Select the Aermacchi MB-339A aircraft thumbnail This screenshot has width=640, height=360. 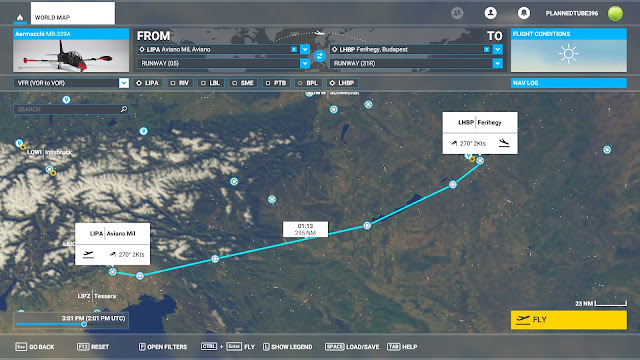coord(71,50)
